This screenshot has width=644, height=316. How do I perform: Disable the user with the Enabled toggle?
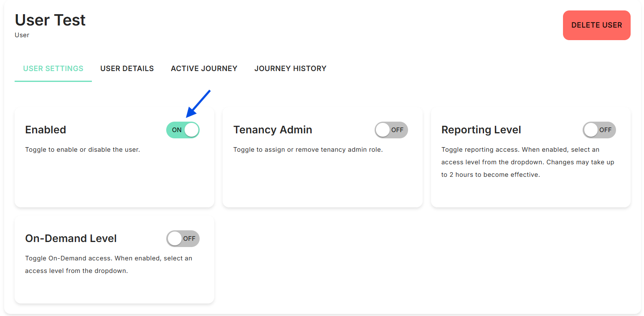coord(183,130)
